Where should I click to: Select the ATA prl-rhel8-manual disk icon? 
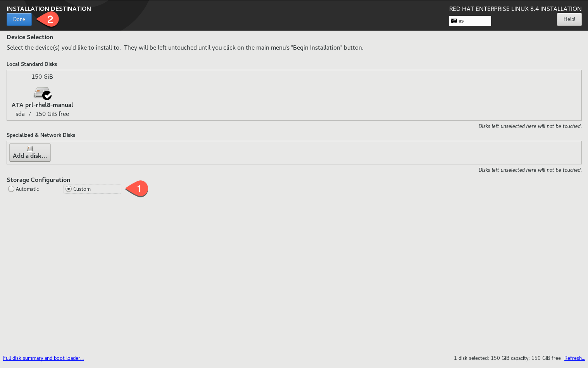point(43,93)
